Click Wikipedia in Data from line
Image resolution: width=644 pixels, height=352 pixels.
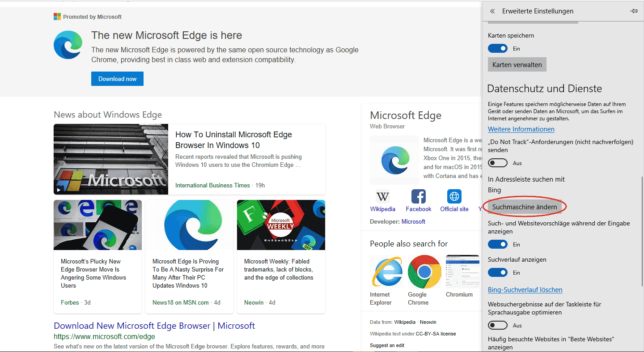tap(405, 322)
